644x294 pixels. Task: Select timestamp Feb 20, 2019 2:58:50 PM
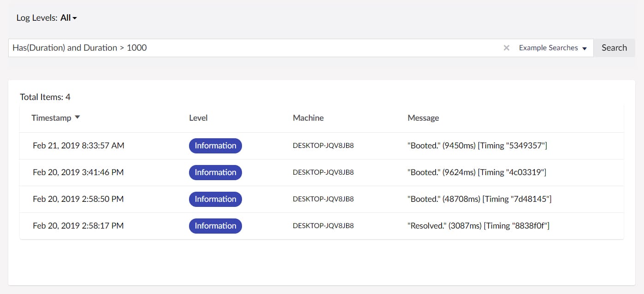click(78, 199)
